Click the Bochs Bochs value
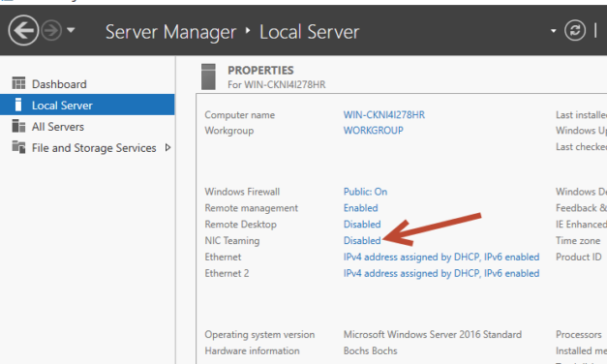 (370, 350)
